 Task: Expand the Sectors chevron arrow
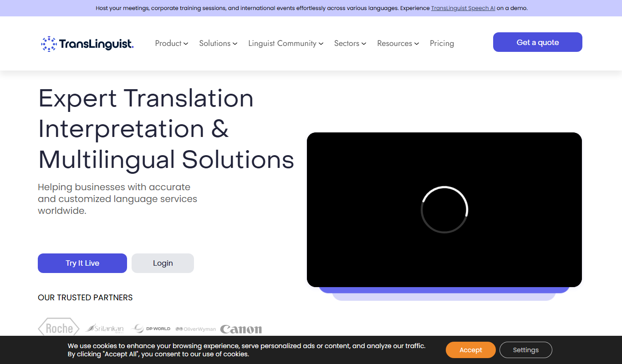pyautogui.click(x=364, y=44)
